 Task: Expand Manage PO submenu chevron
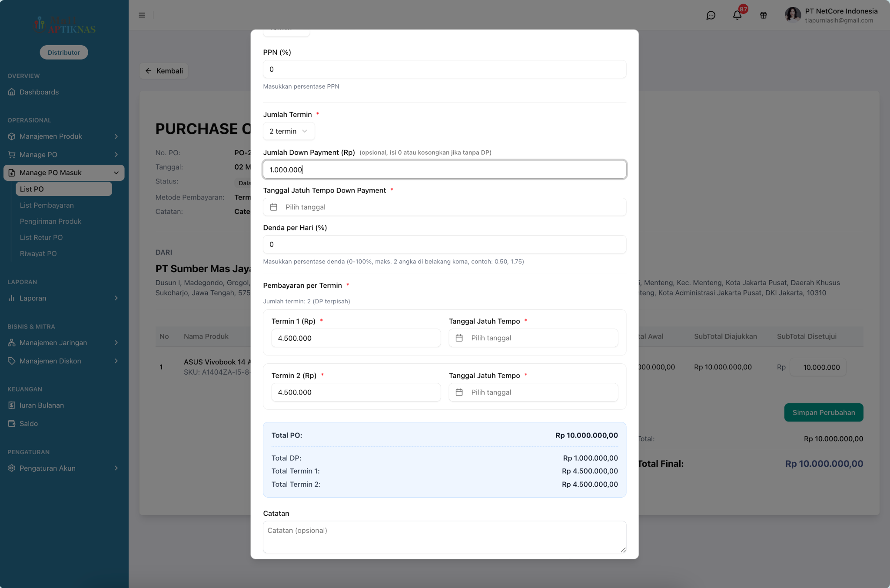pos(116,155)
